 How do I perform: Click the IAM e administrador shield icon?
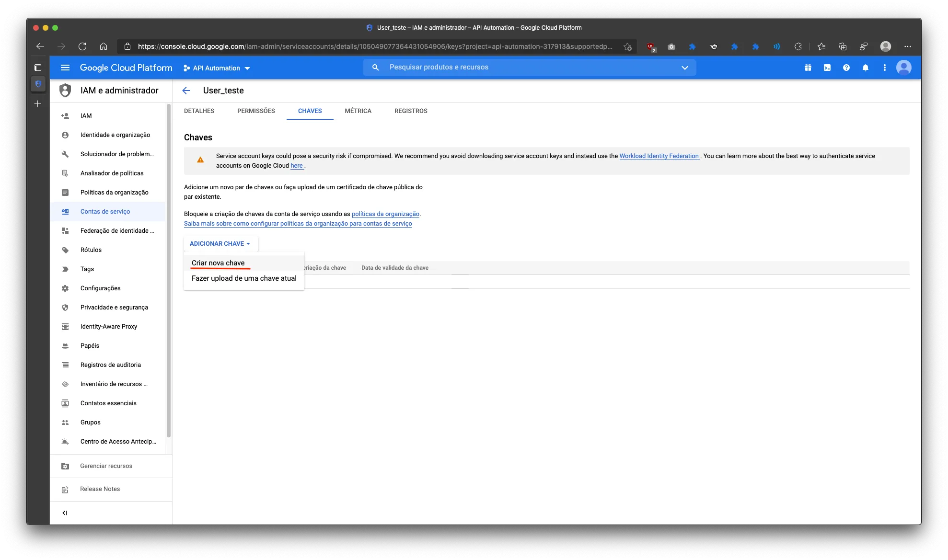(65, 91)
